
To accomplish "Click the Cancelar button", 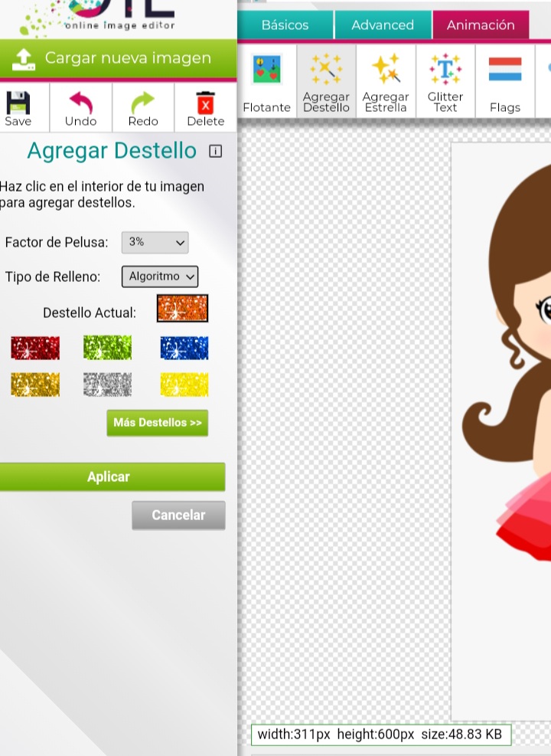I will (x=178, y=515).
